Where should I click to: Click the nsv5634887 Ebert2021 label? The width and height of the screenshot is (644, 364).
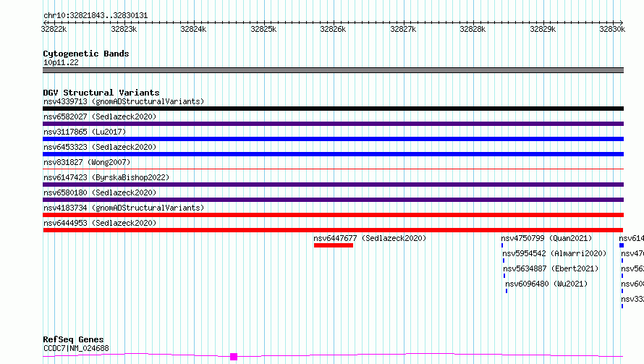(x=551, y=268)
